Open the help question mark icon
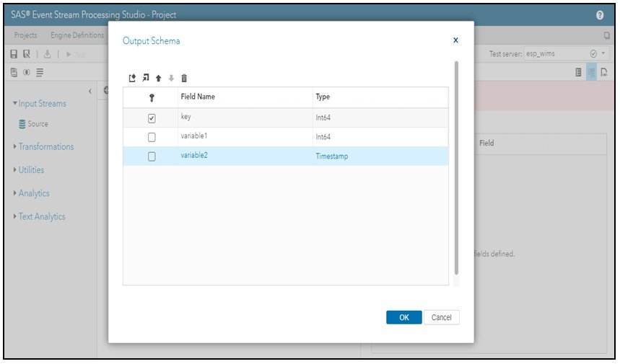620x364 pixels. pos(600,14)
